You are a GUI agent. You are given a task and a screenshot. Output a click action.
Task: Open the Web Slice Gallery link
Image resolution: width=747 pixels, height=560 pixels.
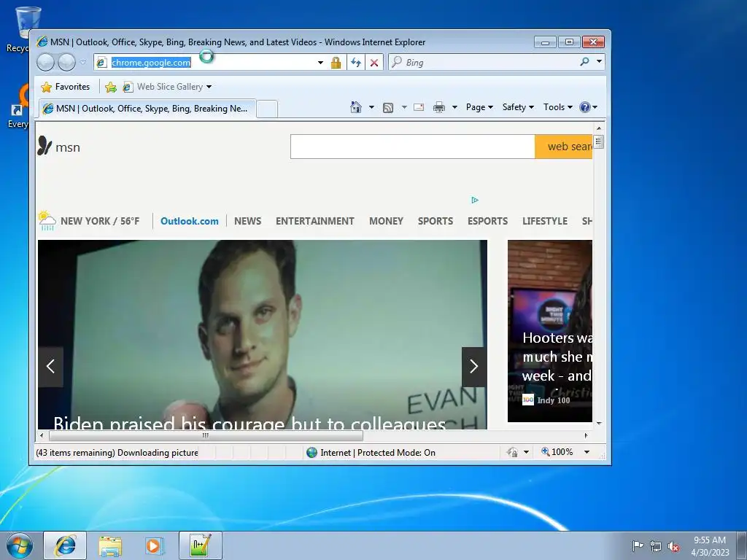click(x=163, y=87)
